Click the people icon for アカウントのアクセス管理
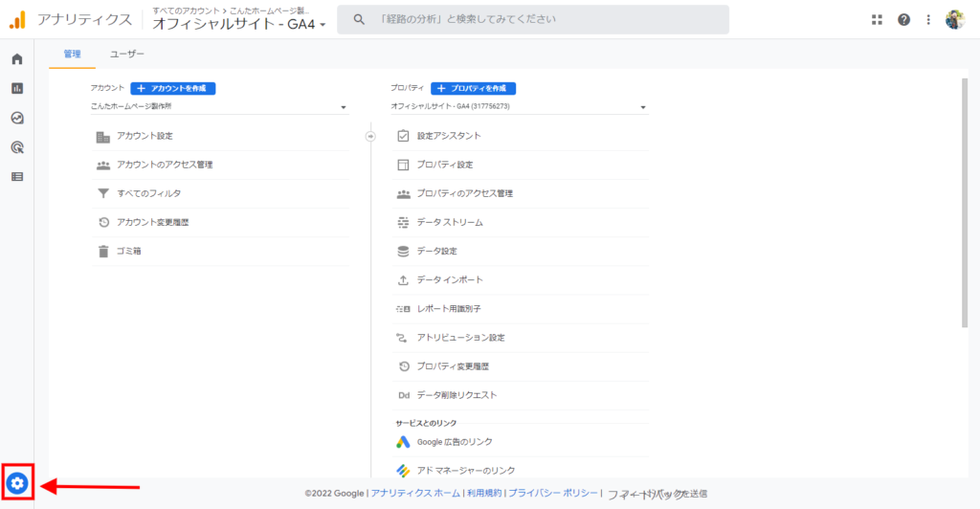The width and height of the screenshot is (980, 509). [103, 166]
